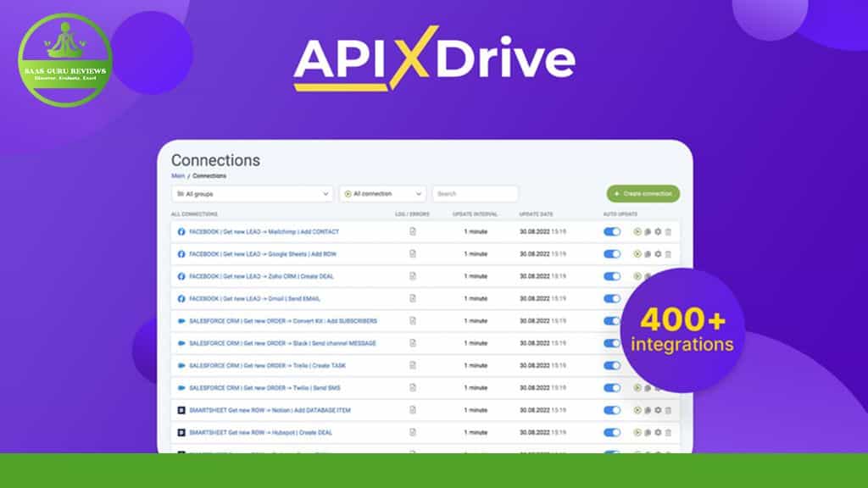Image resolution: width=868 pixels, height=488 pixels.
Task: Open settings gear for Facebook Mailchimp connection
Action: click(658, 232)
